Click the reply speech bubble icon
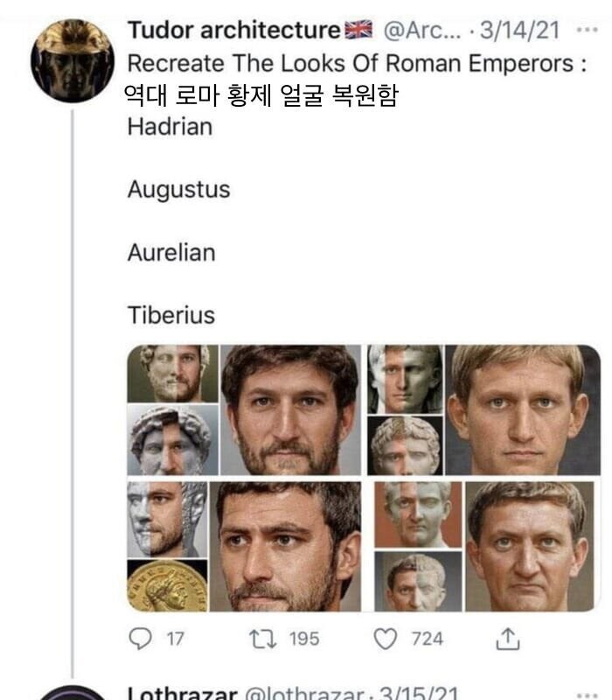Screen dimensions: 612x700 tap(140, 639)
